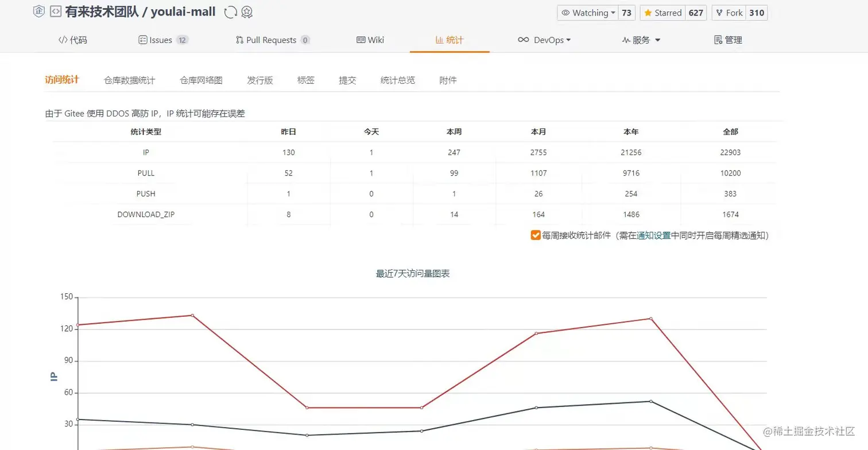
Task: Select the 访问统计 sub-tab
Action: [x=62, y=80]
